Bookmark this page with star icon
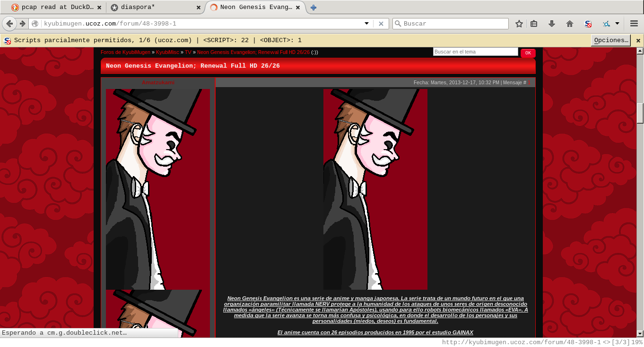 [519, 24]
